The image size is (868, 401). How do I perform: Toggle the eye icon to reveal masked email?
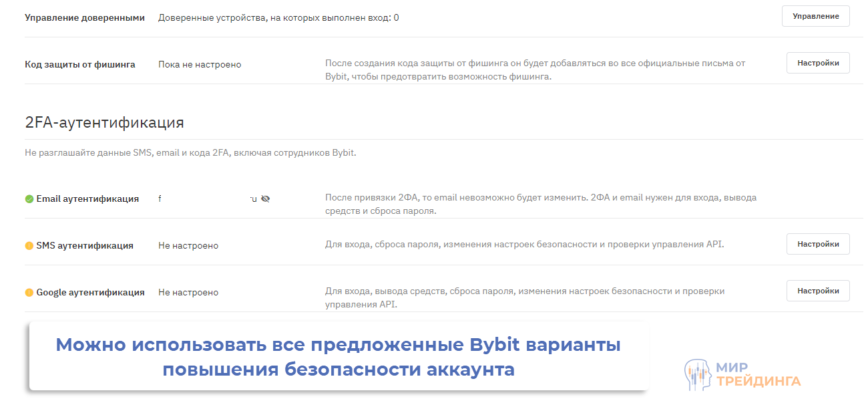[x=265, y=198]
